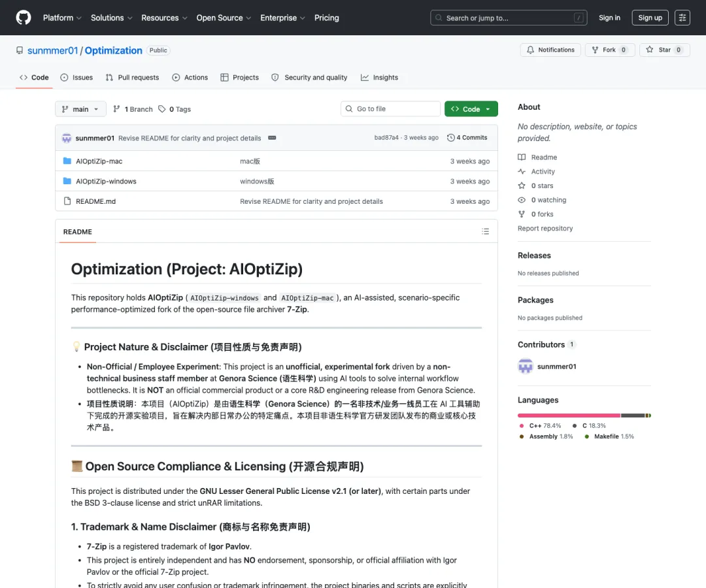The height and width of the screenshot is (588, 706).
Task: Click the Notifications bell icon
Action: [530, 50]
